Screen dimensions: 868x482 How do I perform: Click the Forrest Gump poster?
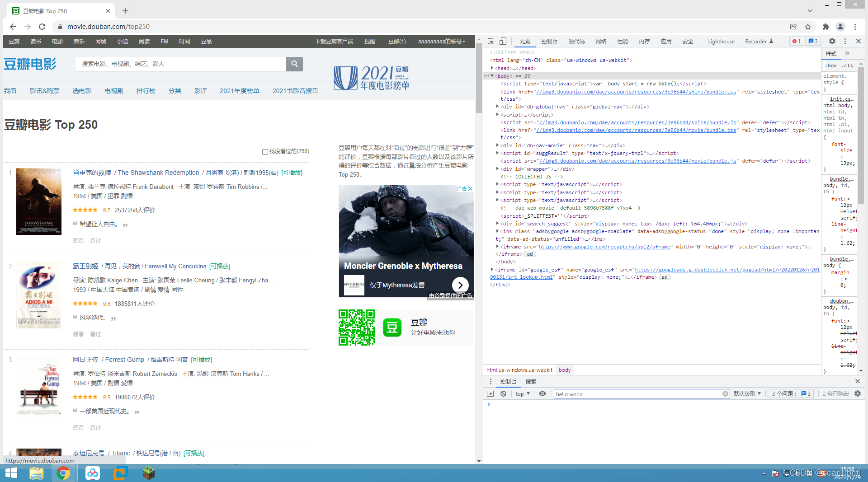[39, 386]
